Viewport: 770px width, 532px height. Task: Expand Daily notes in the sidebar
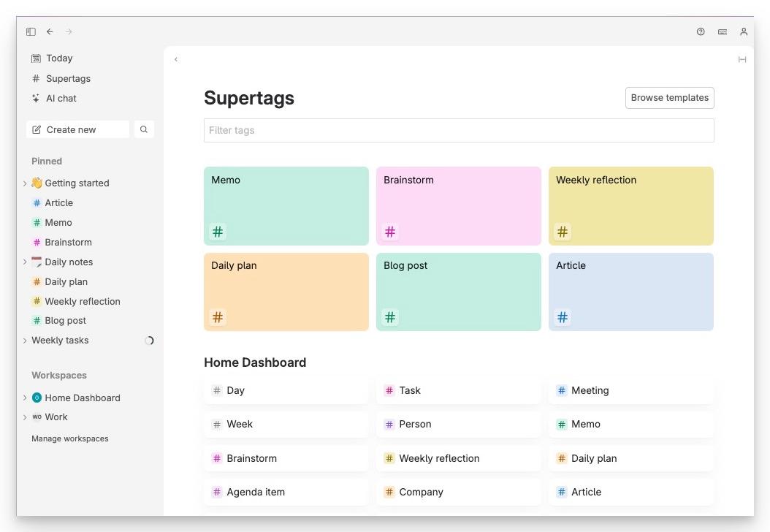coord(25,262)
